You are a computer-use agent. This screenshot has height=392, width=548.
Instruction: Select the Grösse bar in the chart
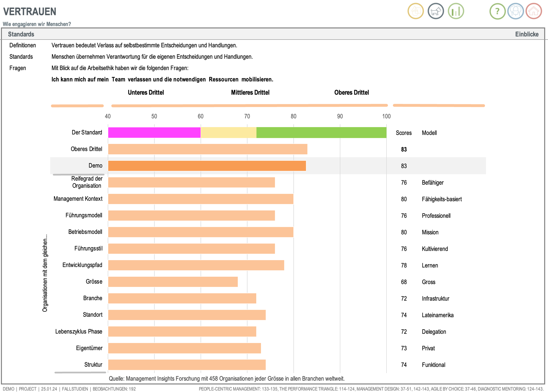[173, 282]
